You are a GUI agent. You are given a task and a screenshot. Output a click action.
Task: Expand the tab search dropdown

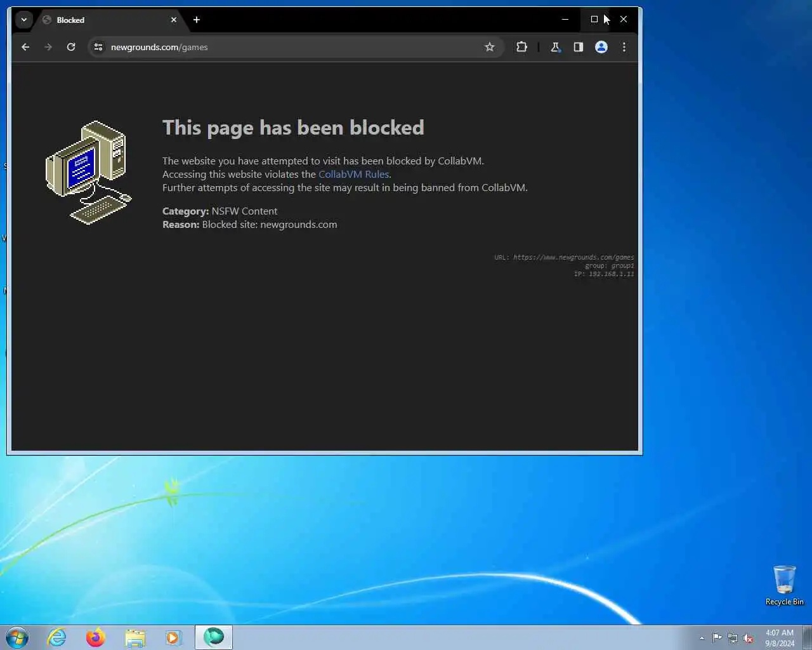tap(24, 20)
